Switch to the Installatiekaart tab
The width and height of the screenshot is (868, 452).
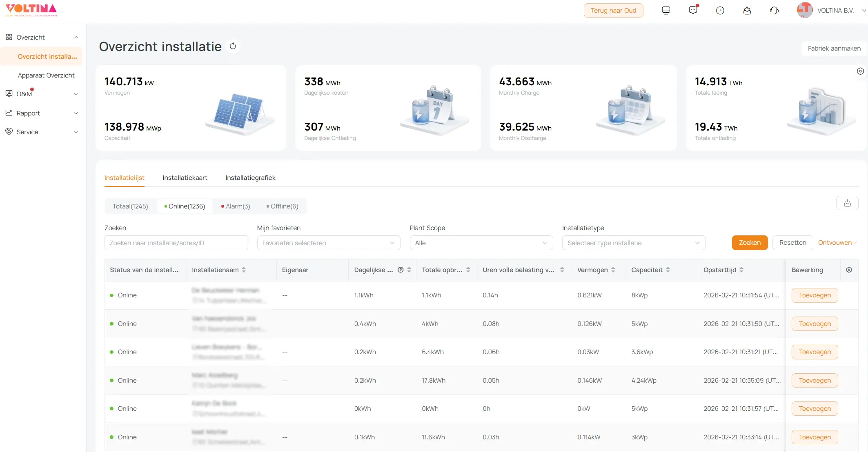[185, 178]
